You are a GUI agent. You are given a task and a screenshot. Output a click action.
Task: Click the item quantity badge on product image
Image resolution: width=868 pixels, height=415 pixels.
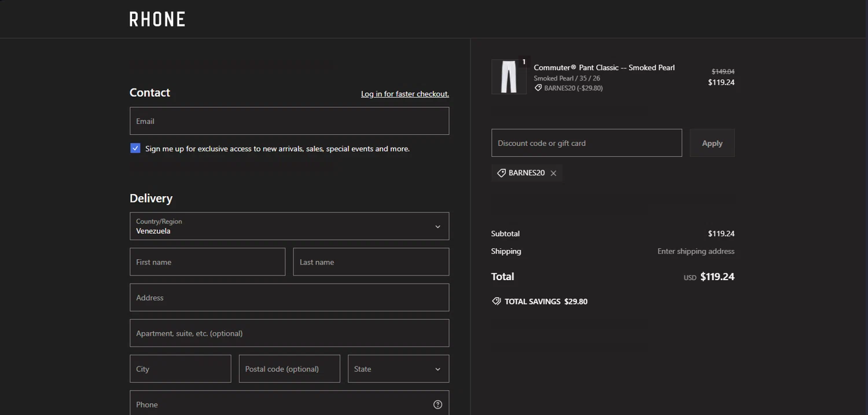524,62
